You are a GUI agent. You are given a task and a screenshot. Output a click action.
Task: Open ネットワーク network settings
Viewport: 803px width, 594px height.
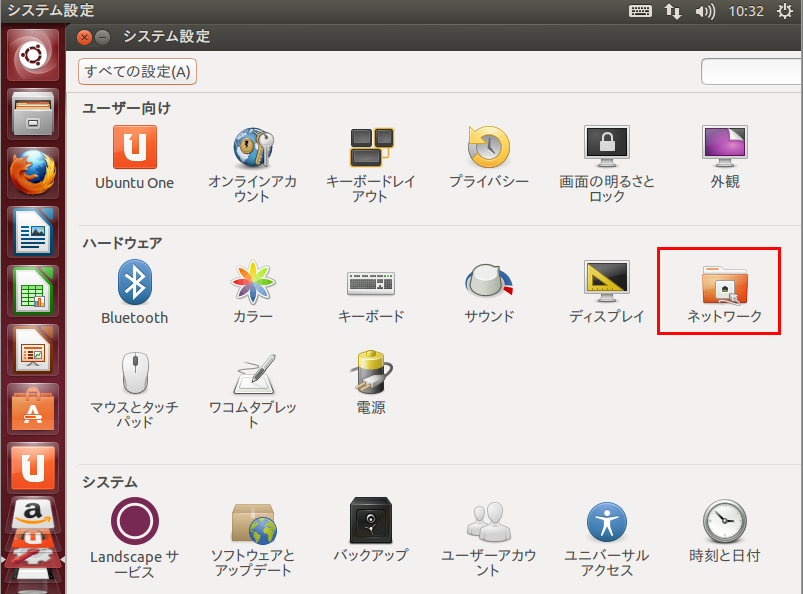(x=725, y=292)
